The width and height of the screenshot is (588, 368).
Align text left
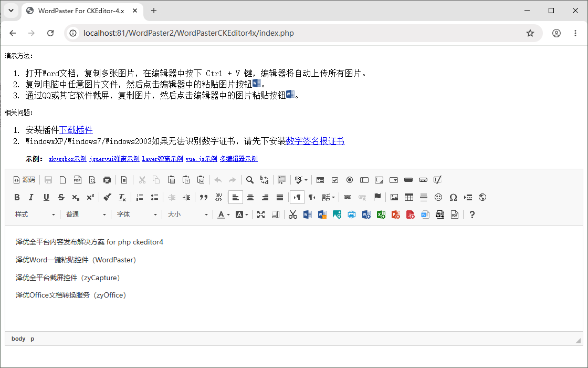[x=236, y=197]
